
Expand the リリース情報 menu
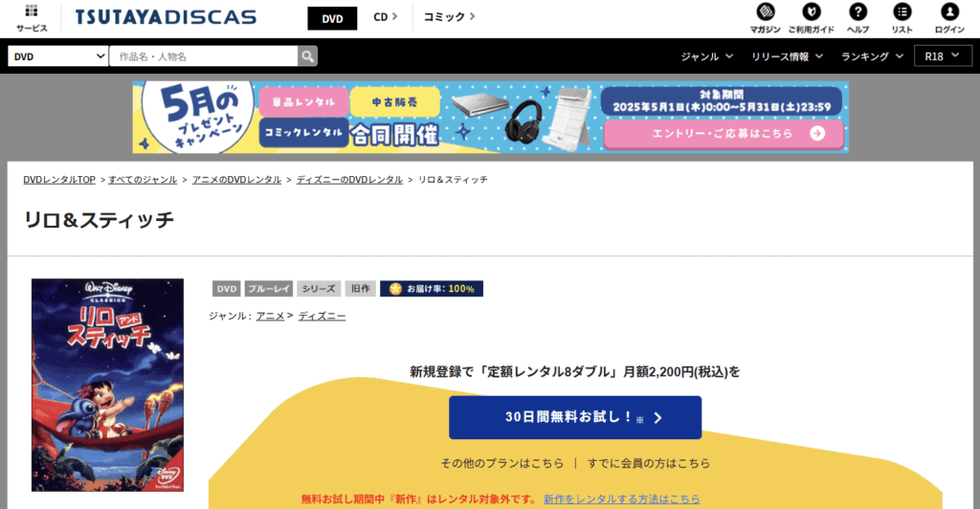coord(787,56)
